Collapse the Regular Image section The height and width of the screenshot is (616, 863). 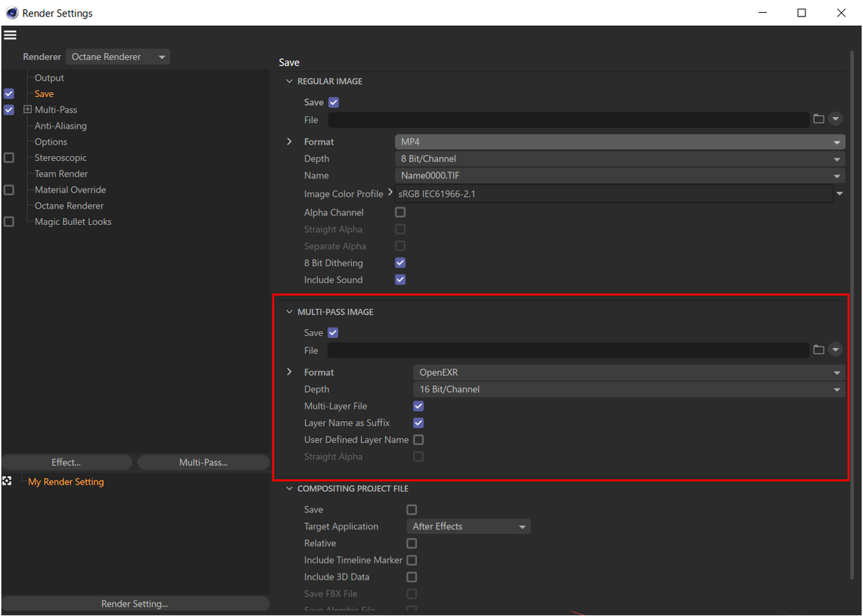[x=289, y=81]
